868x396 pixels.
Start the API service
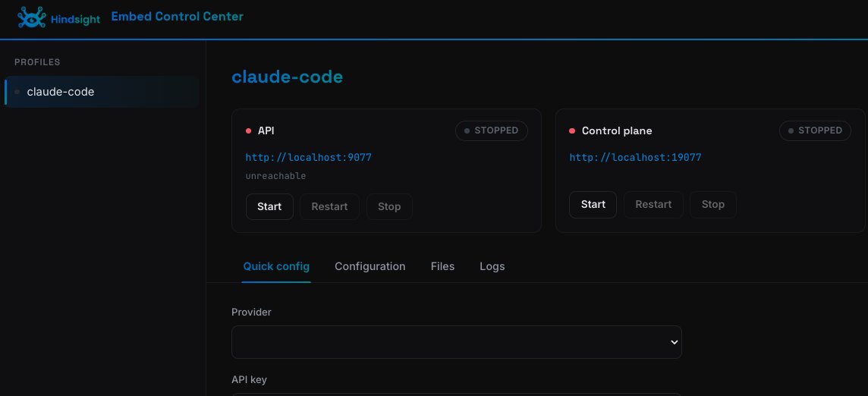pos(269,206)
